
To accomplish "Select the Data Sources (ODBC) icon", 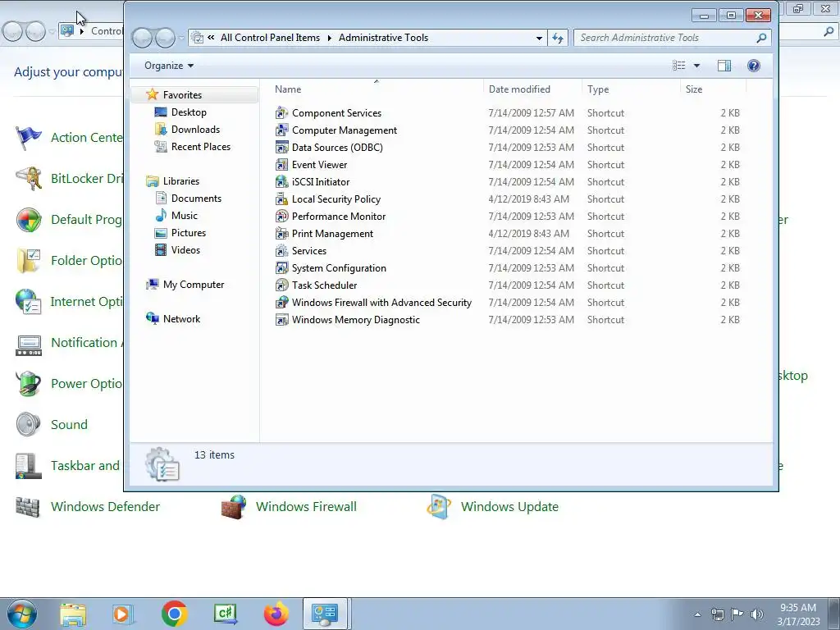I will (282, 148).
